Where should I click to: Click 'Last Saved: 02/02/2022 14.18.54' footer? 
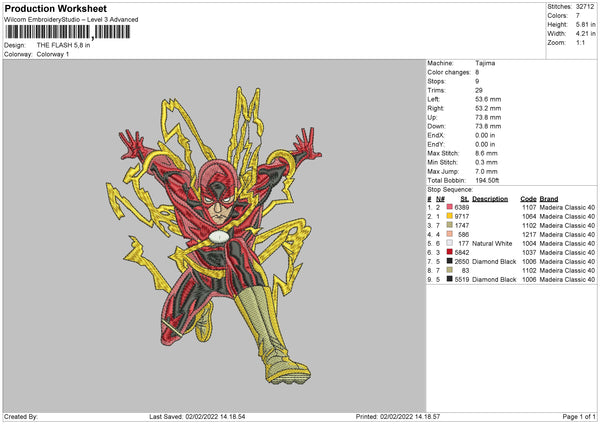point(197,416)
